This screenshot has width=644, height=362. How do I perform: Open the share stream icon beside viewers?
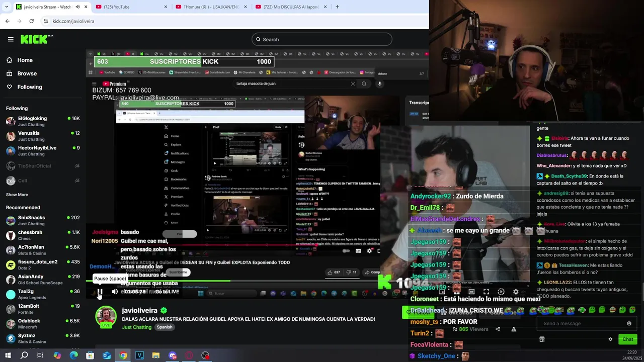(498, 329)
